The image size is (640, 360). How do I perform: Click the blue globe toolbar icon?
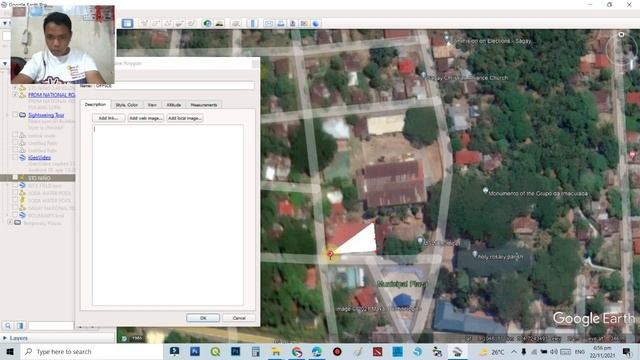click(x=316, y=23)
